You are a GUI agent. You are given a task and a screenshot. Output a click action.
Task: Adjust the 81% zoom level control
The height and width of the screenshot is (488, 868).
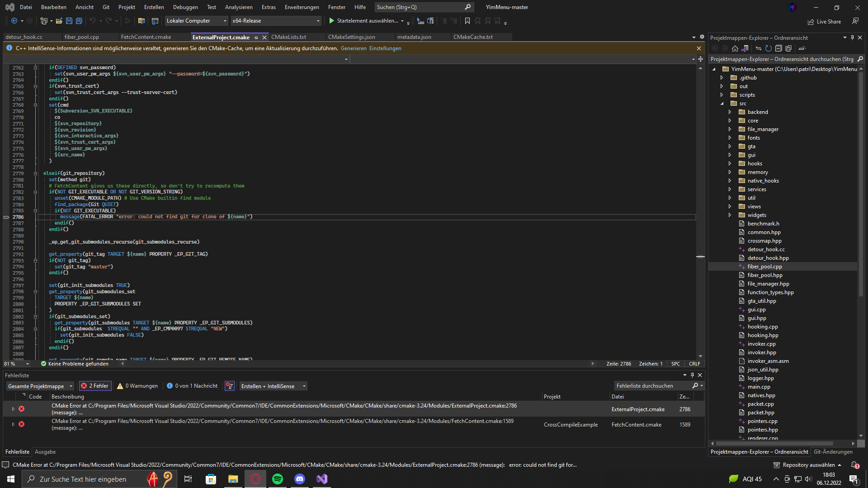tap(16, 364)
